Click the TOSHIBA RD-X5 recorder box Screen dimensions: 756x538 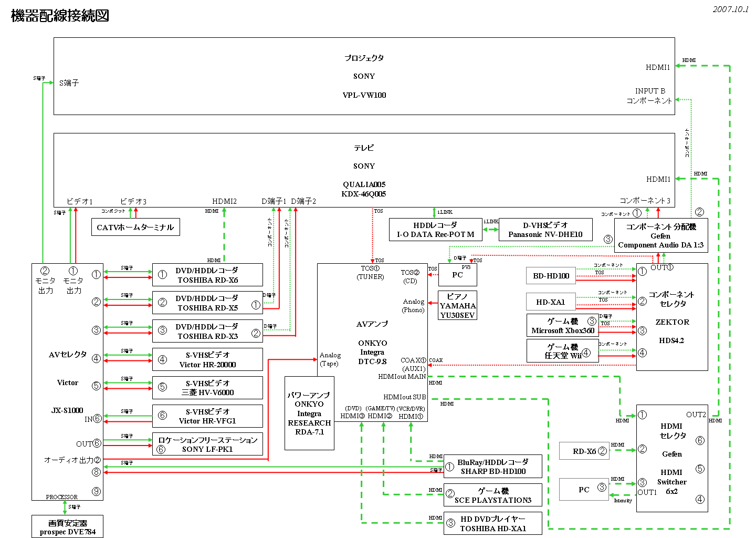click(x=207, y=303)
